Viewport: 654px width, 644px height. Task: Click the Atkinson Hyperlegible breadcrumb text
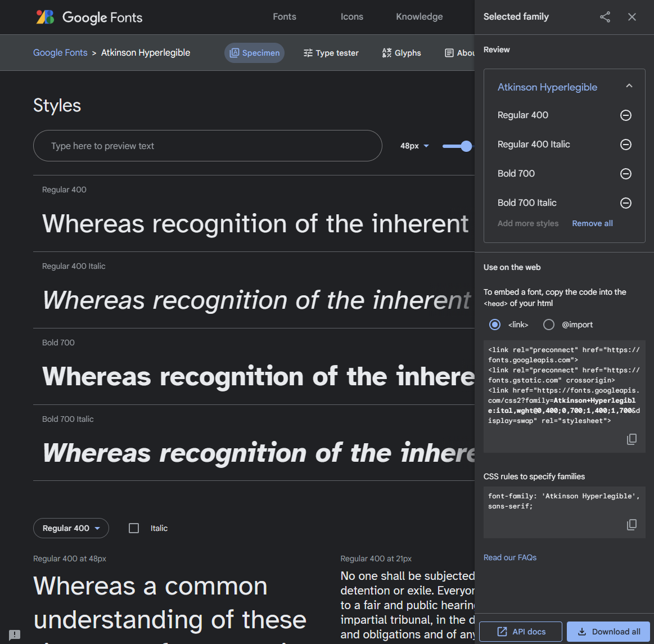(146, 52)
